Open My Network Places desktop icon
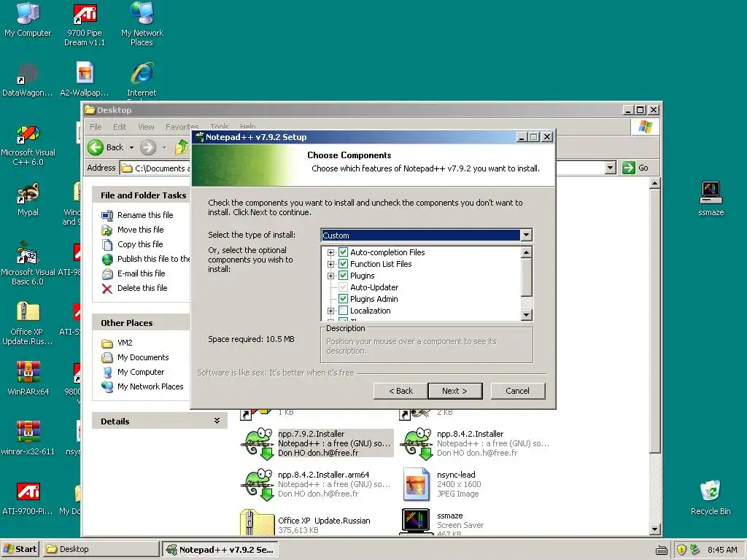The width and height of the screenshot is (747, 560). click(x=142, y=24)
